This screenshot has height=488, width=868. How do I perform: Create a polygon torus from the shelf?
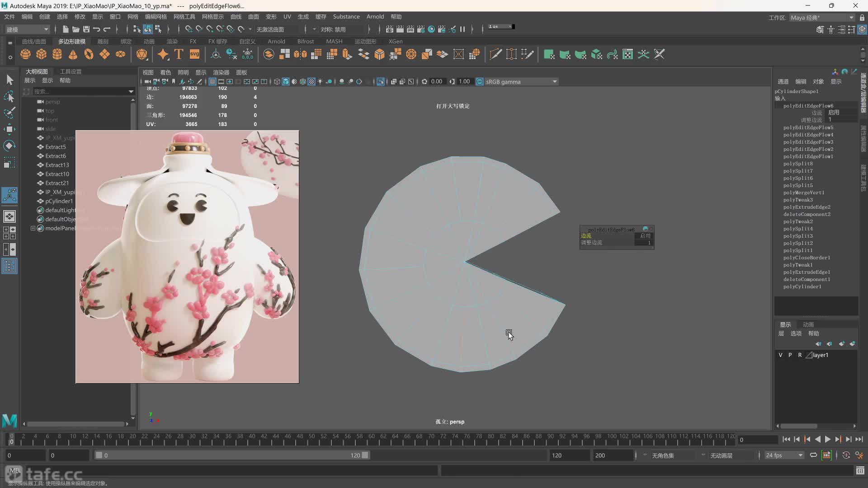click(89, 55)
